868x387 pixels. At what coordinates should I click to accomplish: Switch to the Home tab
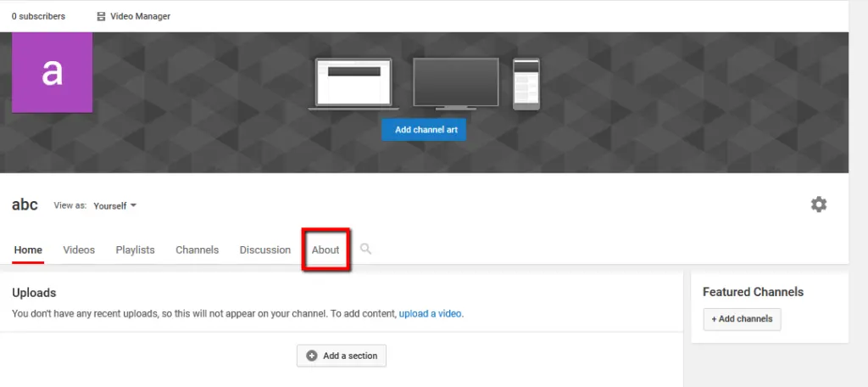point(28,250)
